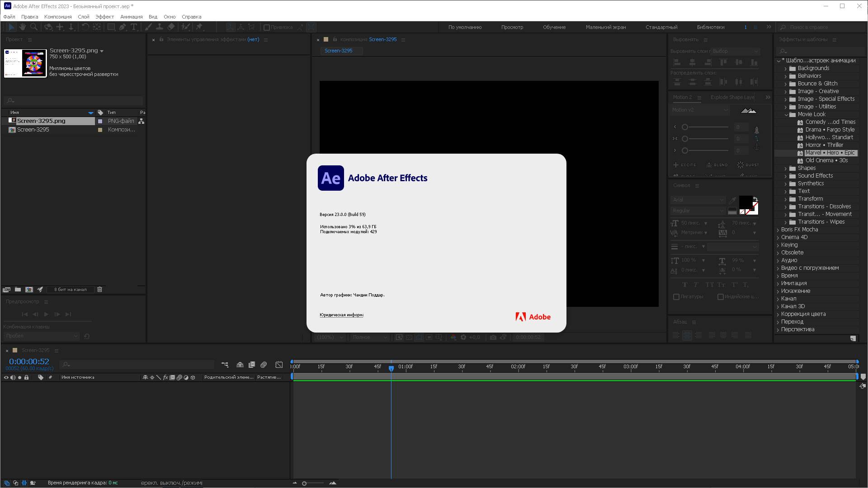The height and width of the screenshot is (488, 868).
Task: Select the Zoom magnifier tool
Action: [33, 27]
